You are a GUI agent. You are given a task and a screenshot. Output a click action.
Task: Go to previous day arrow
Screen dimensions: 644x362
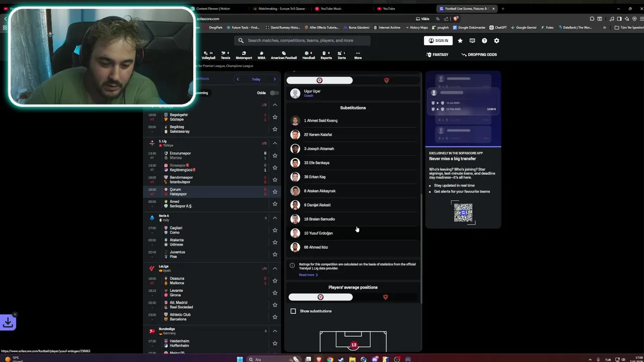pos(237,79)
